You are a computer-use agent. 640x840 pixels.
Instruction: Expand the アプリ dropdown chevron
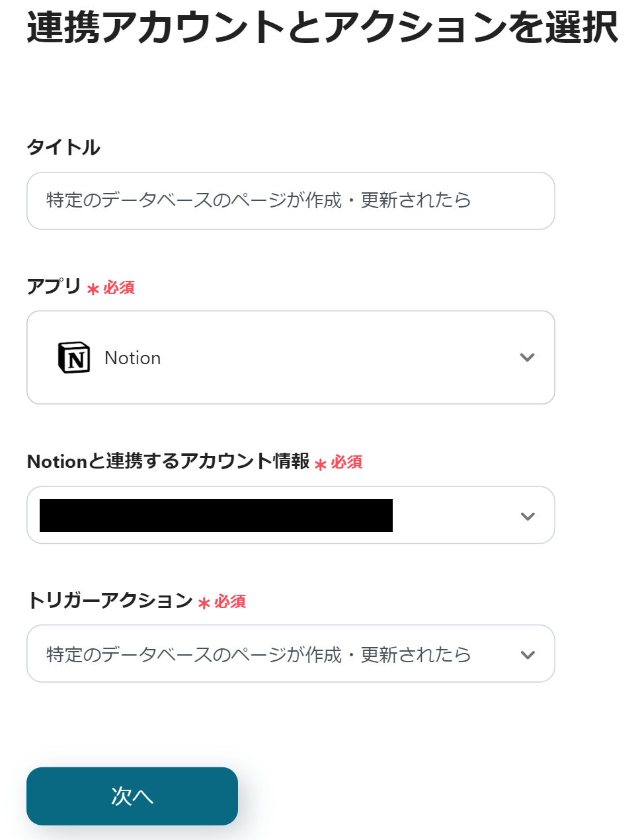coord(527,358)
